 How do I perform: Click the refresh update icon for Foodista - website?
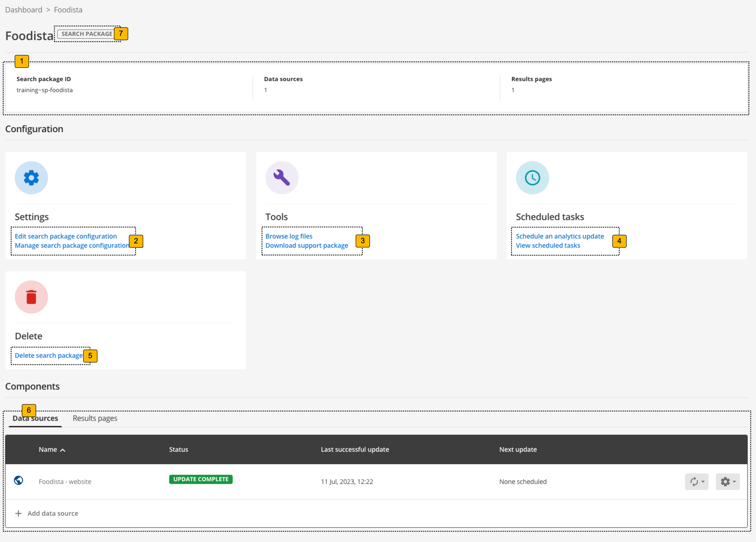coord(694,482)
